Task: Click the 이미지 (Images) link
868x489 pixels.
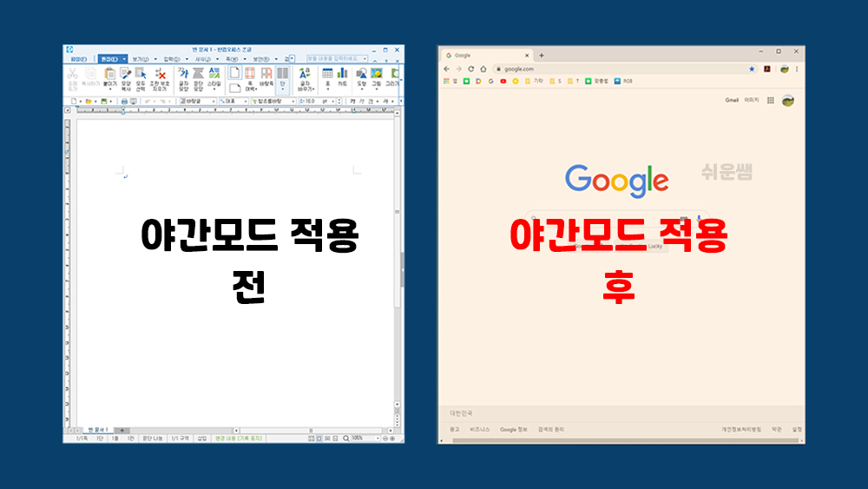Action: (751, 100)
